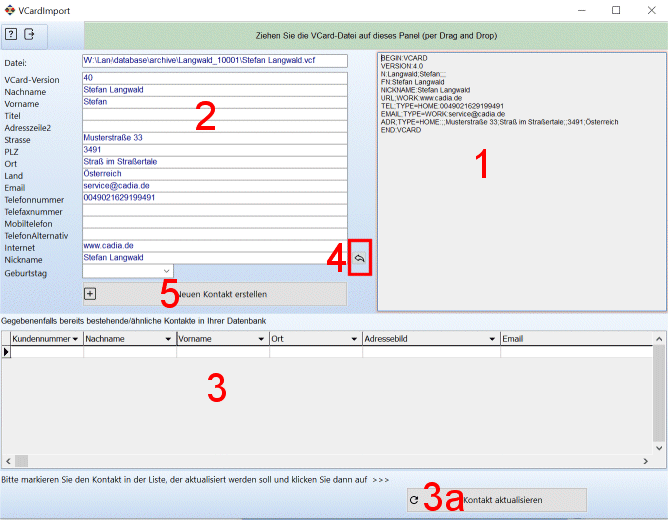Select the first row indicator in contacts grid
Screen dimensions: 668x520
point(6,352)
